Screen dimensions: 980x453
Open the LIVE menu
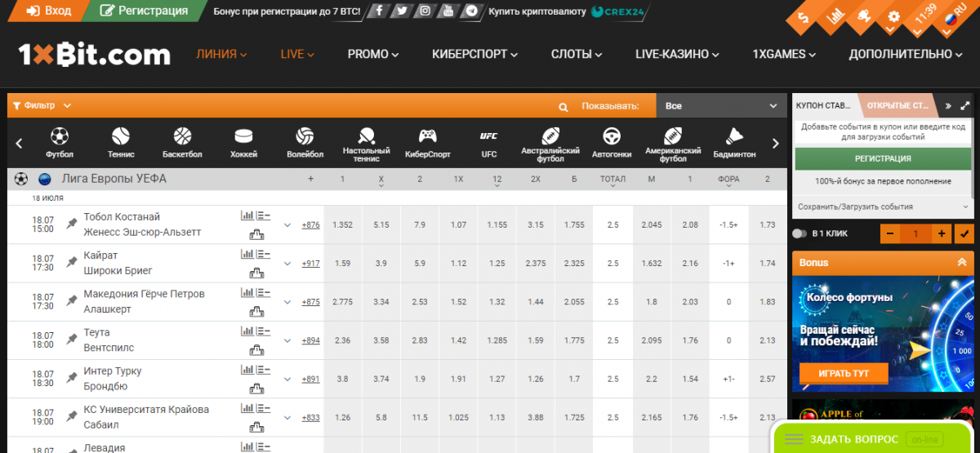pos(297,54)
